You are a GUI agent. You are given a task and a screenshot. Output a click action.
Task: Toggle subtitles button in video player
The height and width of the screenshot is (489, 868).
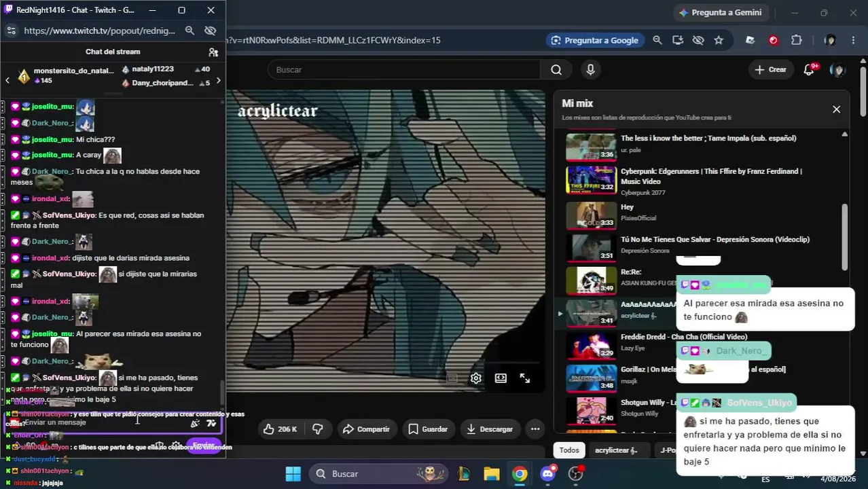click(452, 378)
